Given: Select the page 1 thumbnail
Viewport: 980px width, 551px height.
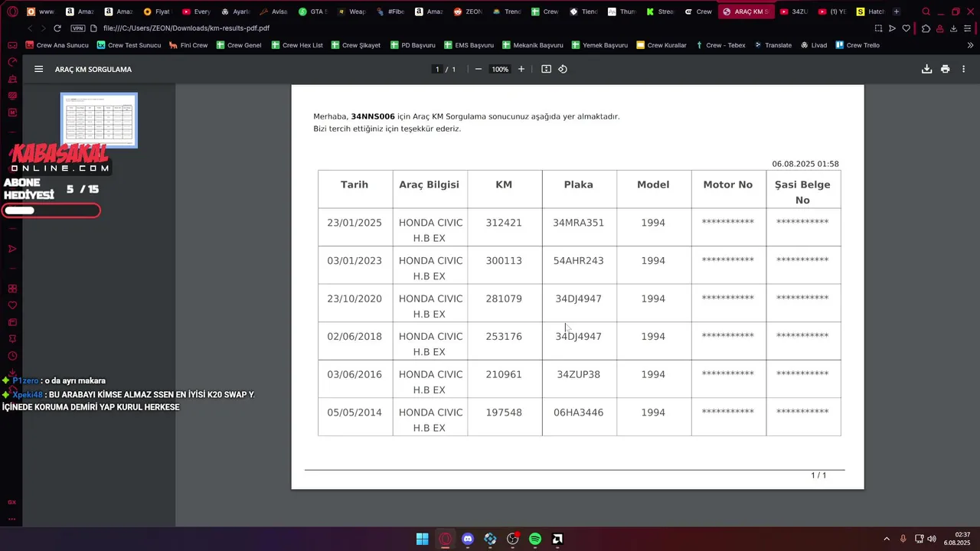Looking at the screenshot, I should (99, 120).
